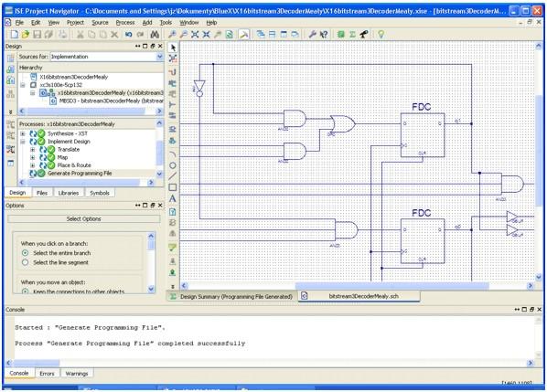
Task: Switch to Design Summary document tab
Action: [x=232, y=297]
